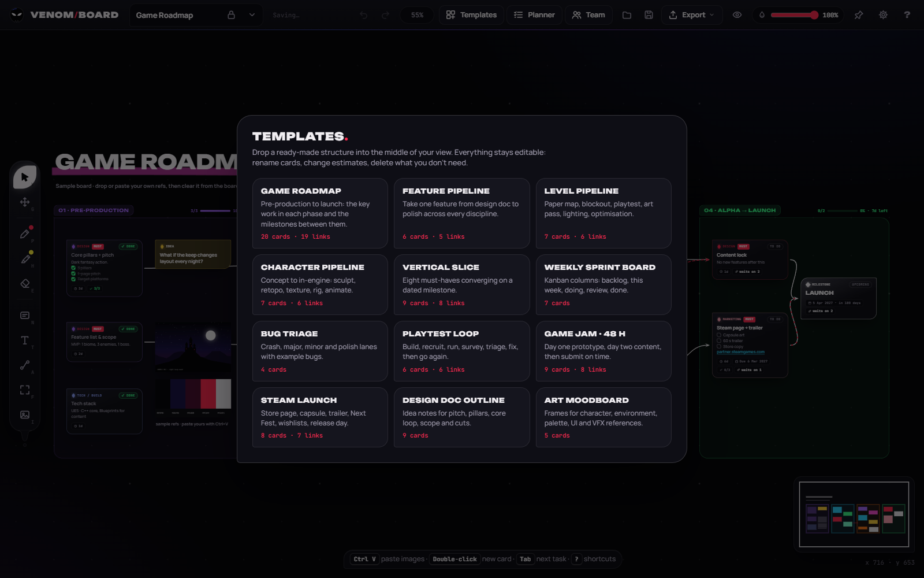Open the settings gear
Viewport: 924px width, 578px height.
click(x=883, y=15)
